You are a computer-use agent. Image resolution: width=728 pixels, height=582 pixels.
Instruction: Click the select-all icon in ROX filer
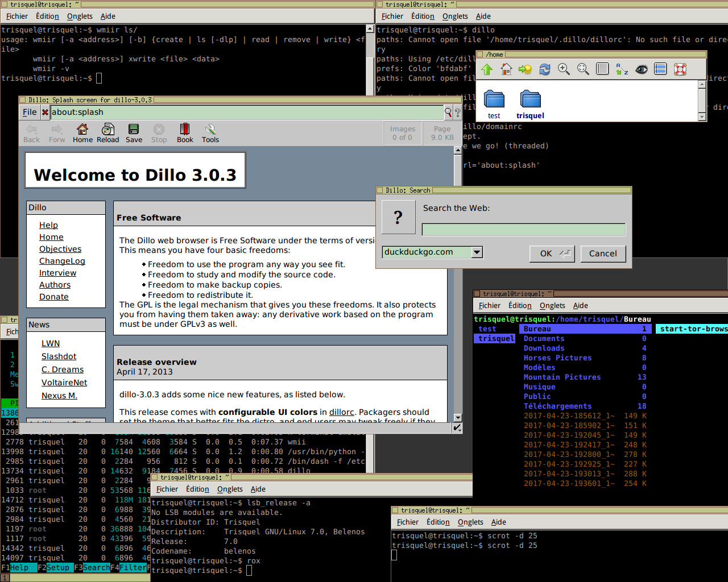(x=660, y=69)
